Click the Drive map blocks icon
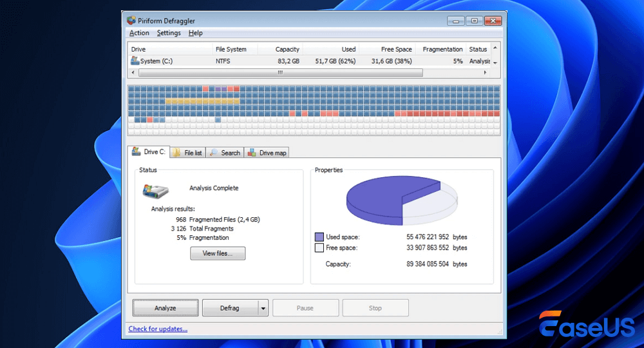 pyautogui.click(x=251, y=153)
